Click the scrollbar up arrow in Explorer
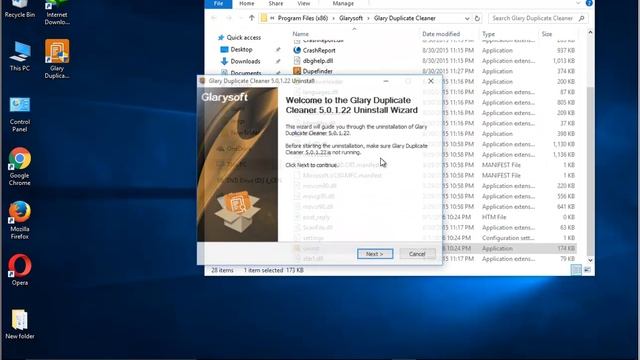This screenshot has height=360, width=640. [590, 32]
